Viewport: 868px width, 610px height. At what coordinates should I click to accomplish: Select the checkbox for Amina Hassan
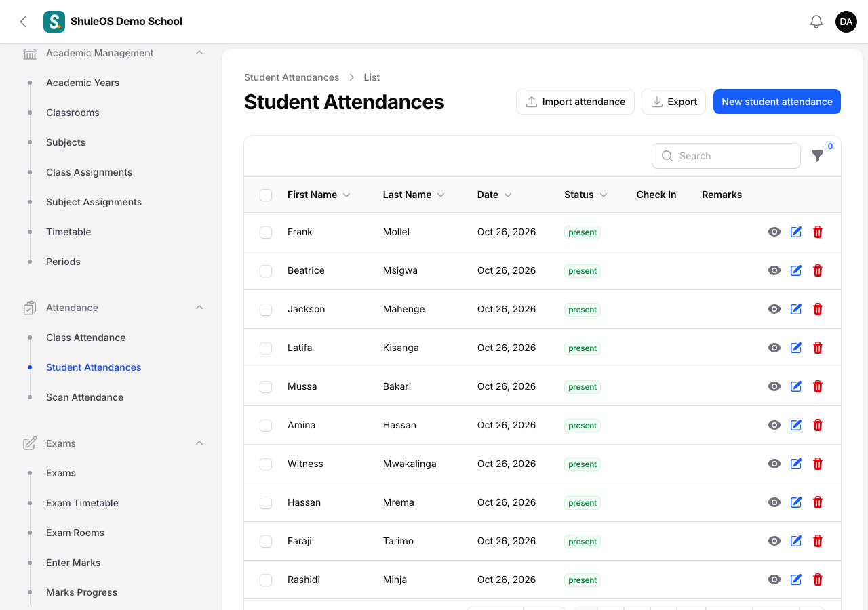point(266,426)
